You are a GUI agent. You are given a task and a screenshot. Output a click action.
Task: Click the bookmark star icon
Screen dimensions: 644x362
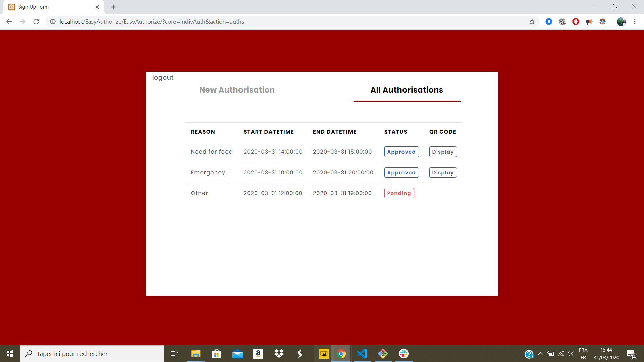tap(532, 22)
